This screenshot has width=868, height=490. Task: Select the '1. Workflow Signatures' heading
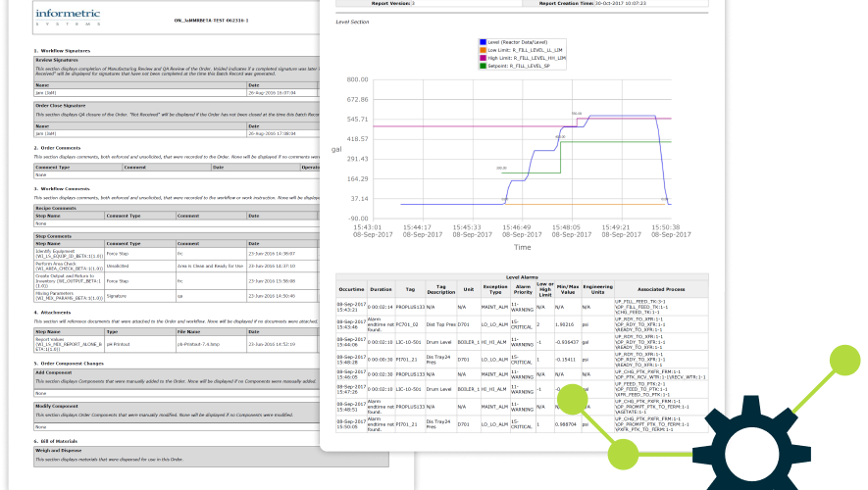[x=62, y=50]
